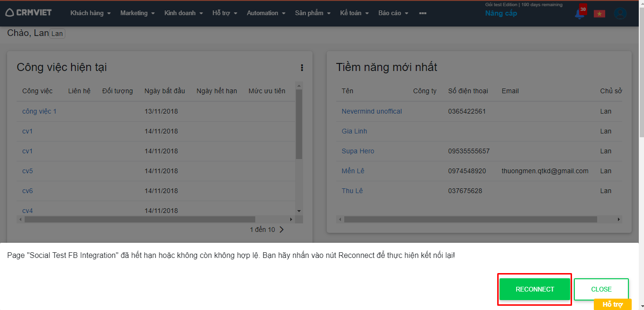Image resolution: width=644 pixels, height=310 pixels.
Task: Click email thuongmen.qtkd@gmail.com
Action: click(545, 171)
